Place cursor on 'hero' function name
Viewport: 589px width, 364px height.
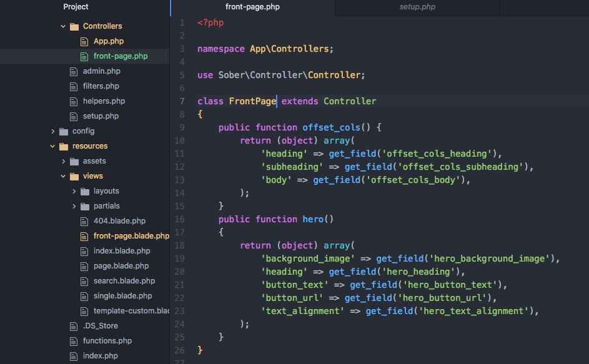coord(313,219)
